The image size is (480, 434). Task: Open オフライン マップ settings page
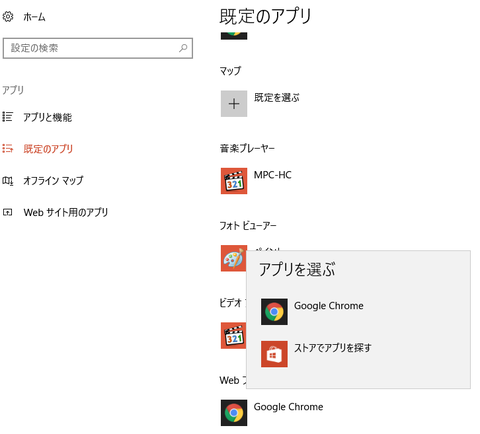pyautogui.click(x=53, y=181)
